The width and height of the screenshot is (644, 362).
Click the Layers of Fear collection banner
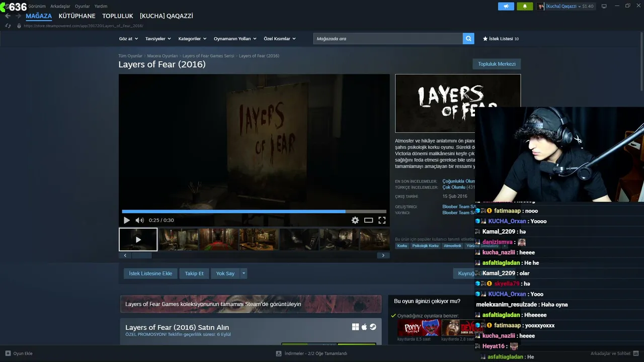(251, 304)
